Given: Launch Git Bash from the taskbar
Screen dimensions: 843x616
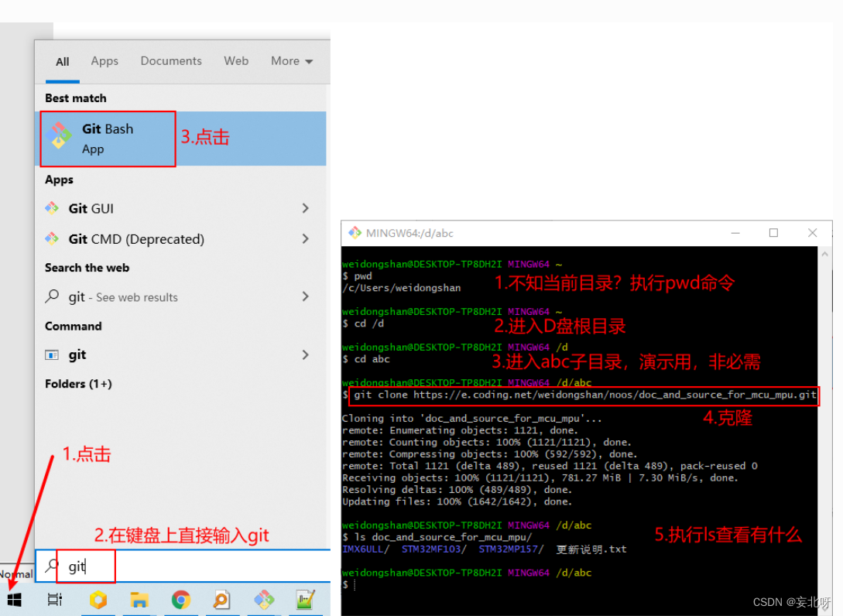Looking at the screenshot, I should pyautogui.click(x=263, y=600).
